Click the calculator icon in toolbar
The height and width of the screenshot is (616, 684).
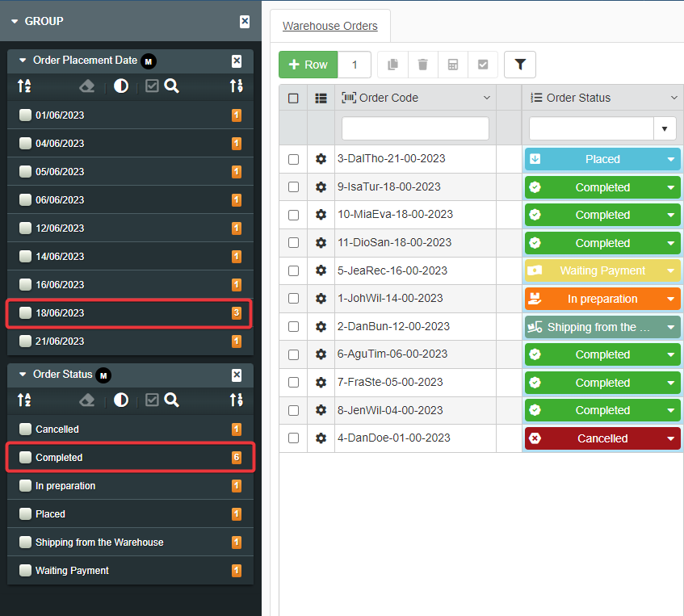pos(453,65)
